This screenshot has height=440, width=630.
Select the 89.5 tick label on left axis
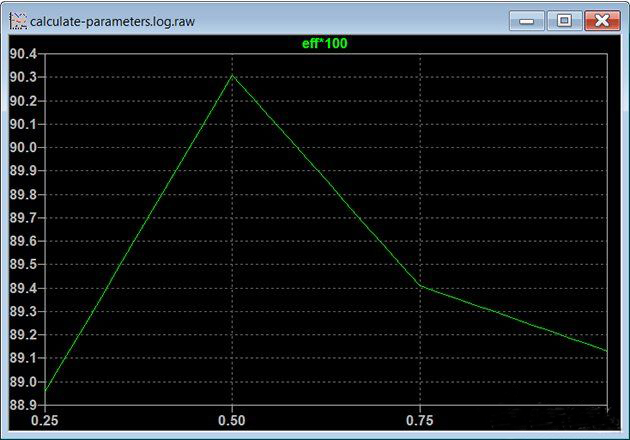click(x=23, y=265)
